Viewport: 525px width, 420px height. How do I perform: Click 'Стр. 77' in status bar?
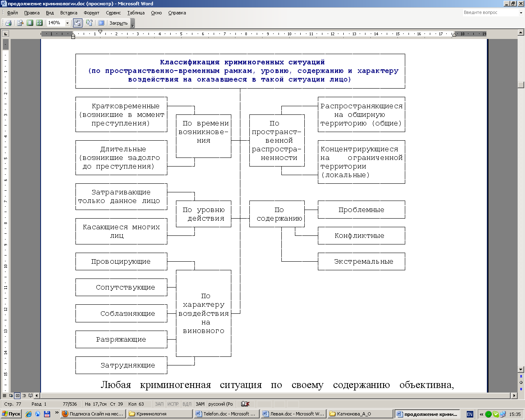point(13,404)
